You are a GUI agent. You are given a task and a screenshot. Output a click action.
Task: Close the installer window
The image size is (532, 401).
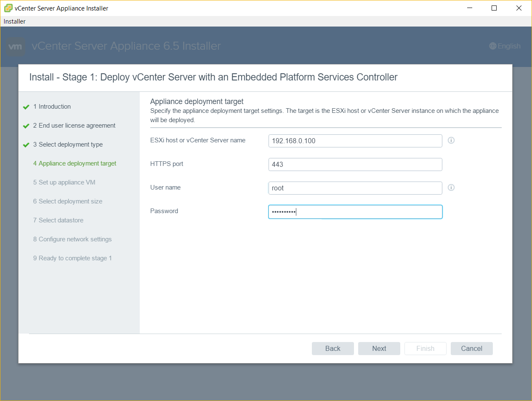(x=519, y=8)
